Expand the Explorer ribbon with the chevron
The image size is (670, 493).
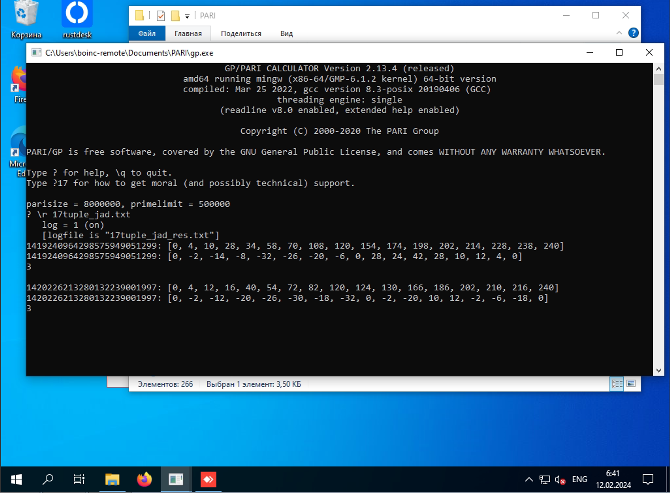[619, 33]
